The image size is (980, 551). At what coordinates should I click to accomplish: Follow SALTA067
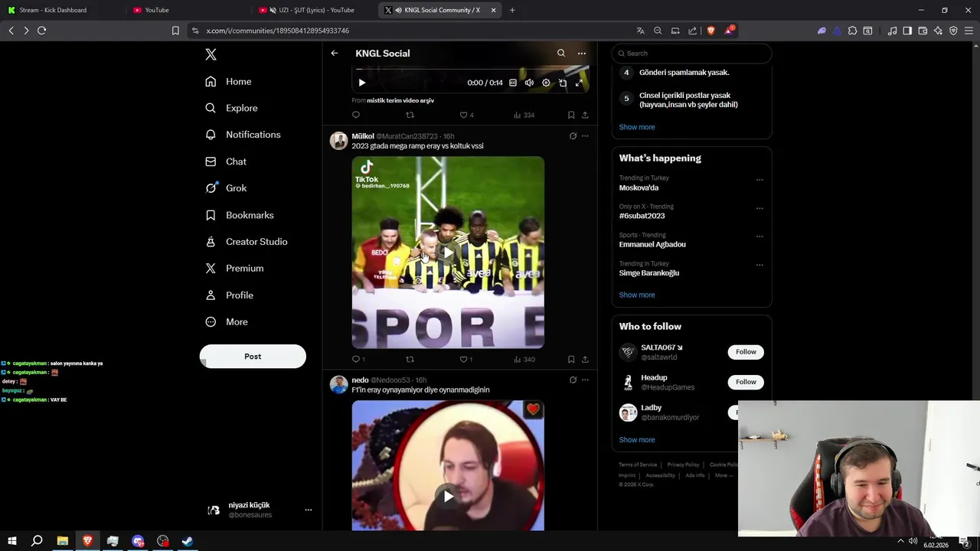point(746,352)
